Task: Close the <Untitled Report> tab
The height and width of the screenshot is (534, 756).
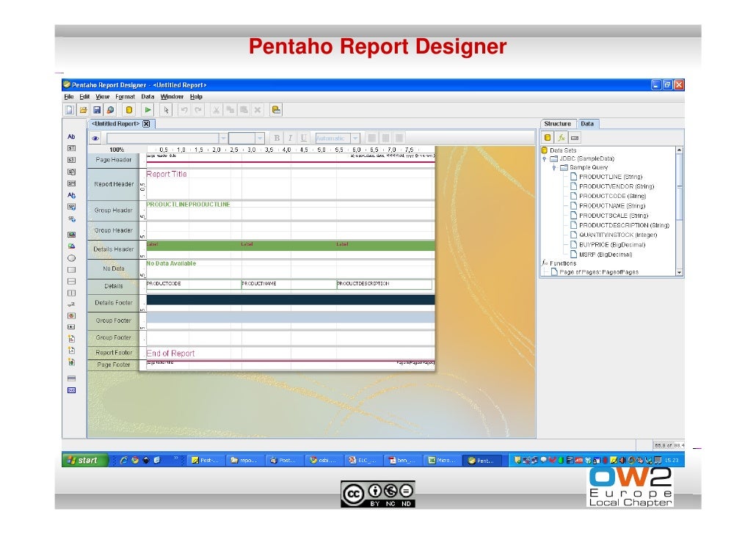Action: point(146,124)
